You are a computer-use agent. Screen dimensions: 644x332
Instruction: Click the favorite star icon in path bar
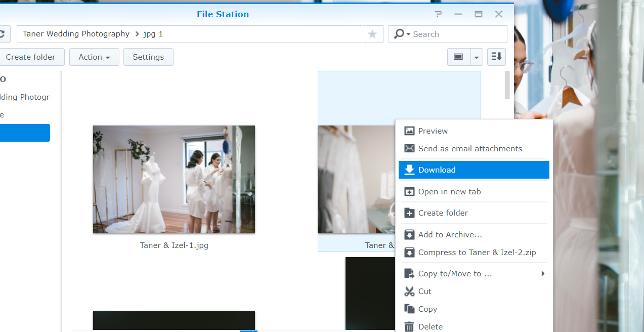pyautogui.click(x=372, y=34)
